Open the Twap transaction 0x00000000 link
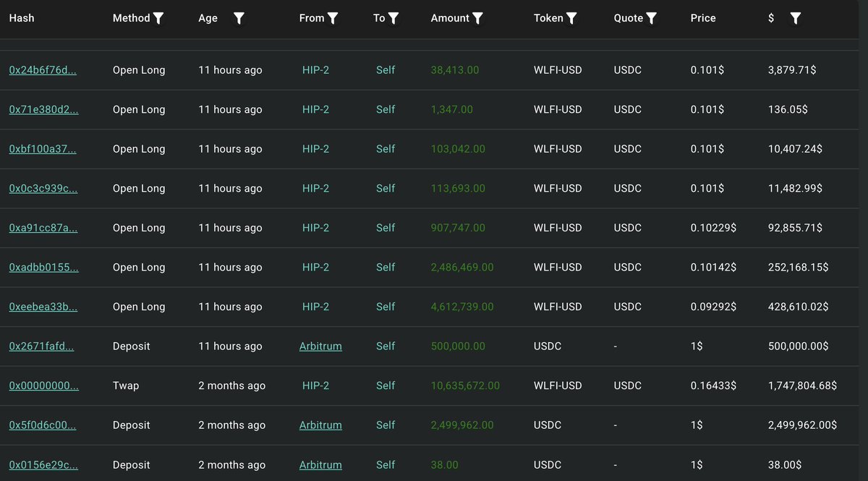This screenshot has height=481, width=868. coord(43,386)
